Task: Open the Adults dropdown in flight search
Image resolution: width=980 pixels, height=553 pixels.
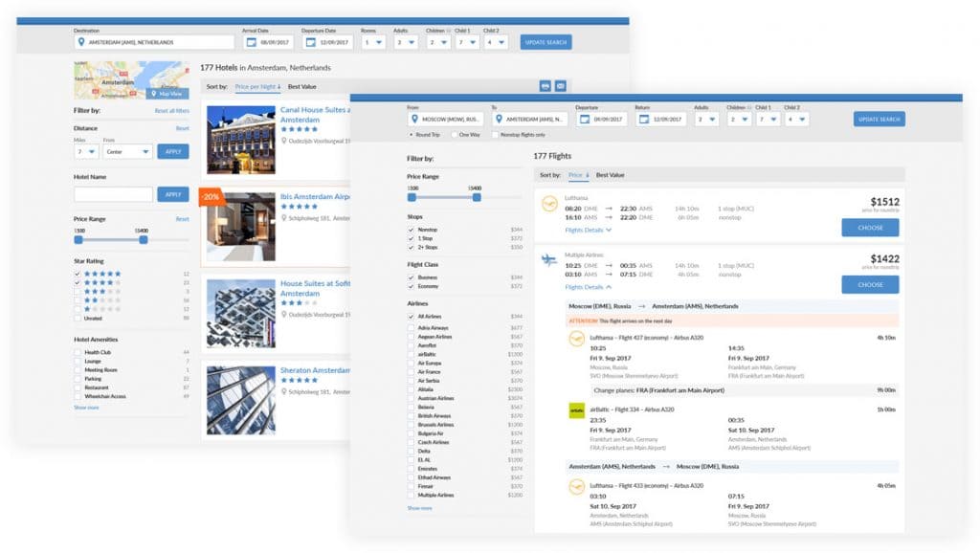Action: (x=707, y=119)
